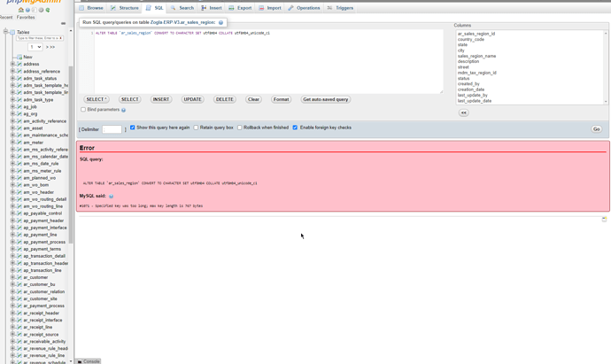Collapse the Tables tree node
The image size is (611, 364).
(x=6, y=32)
